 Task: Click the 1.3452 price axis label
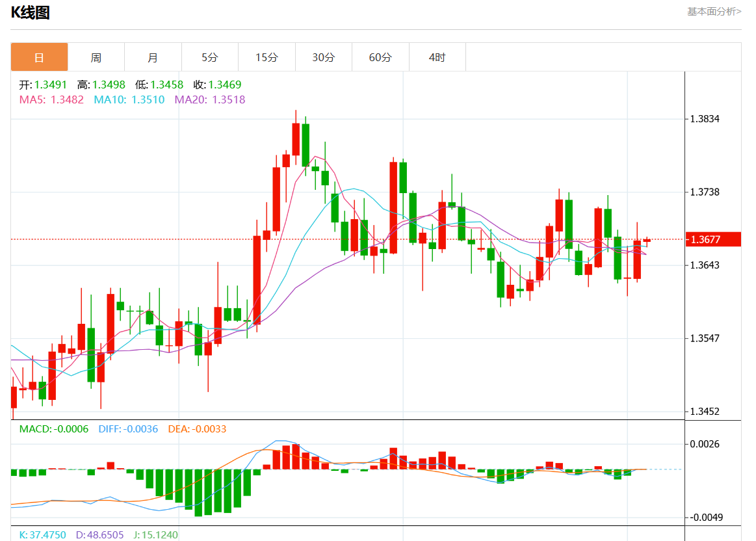click(705, 412)
